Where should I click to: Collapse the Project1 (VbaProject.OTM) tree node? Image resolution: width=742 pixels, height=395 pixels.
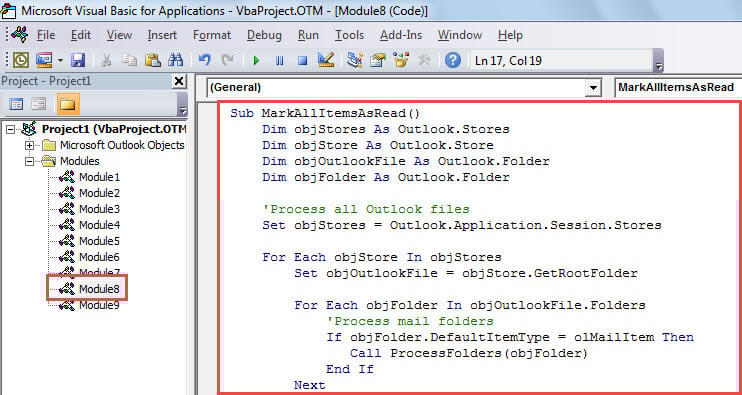coord(10,129)
